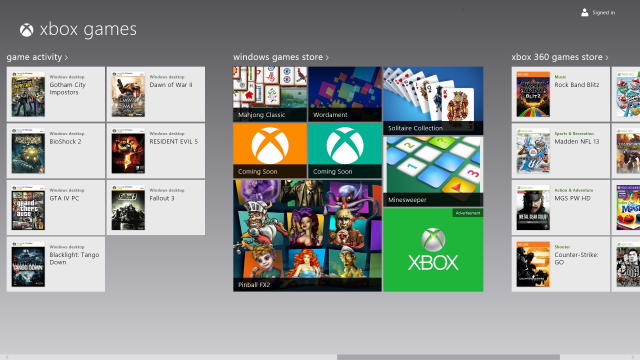The image size is (640, 360).
Task: Open the orange Coming Soon tile
Action: tap(270, 151)
